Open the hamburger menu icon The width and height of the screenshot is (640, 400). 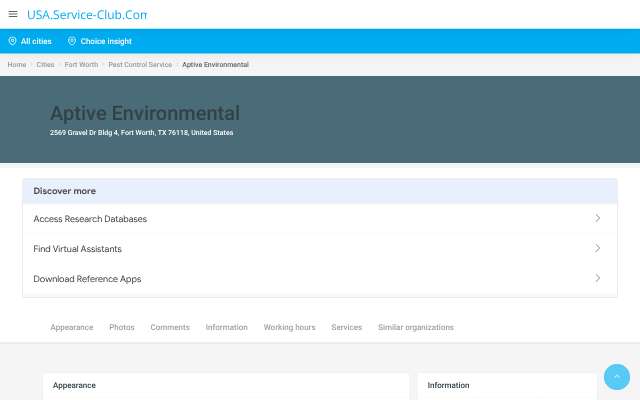tap(13, 14)
